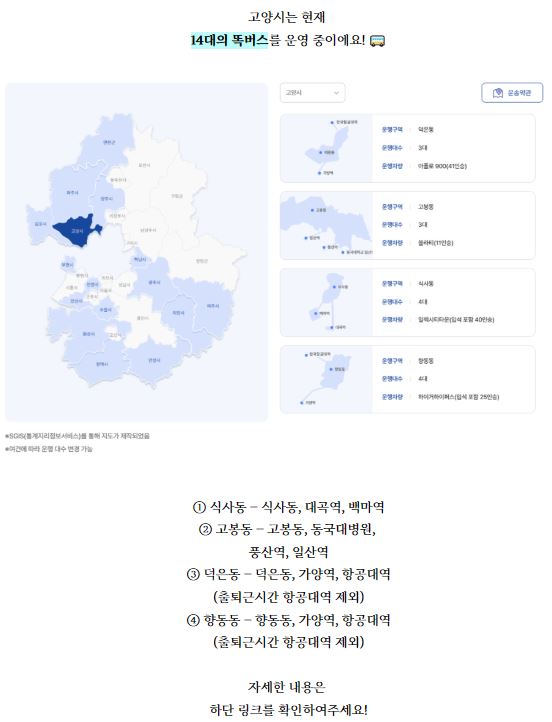Select 평택시 region on the map
The image size is (552, 722).
tap(102, 364)
